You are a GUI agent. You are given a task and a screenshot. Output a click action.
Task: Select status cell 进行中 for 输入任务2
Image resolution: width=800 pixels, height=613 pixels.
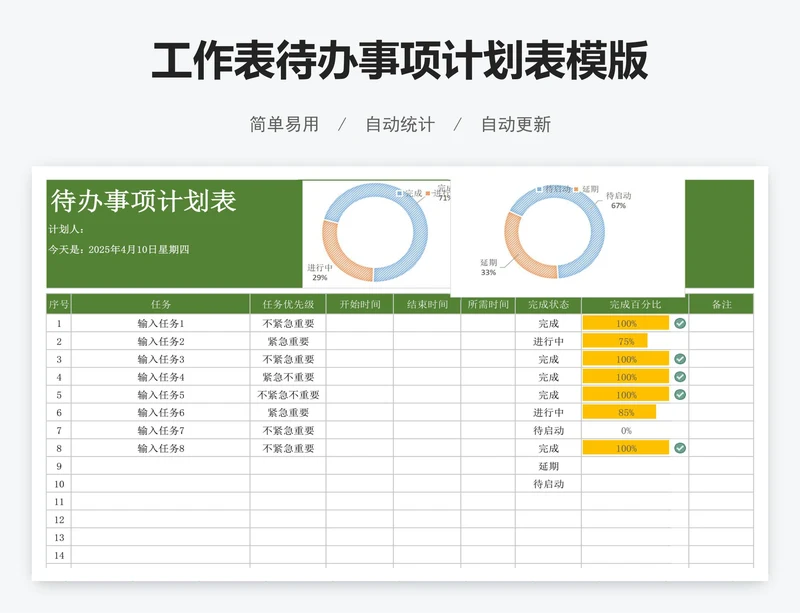point(548,341)
